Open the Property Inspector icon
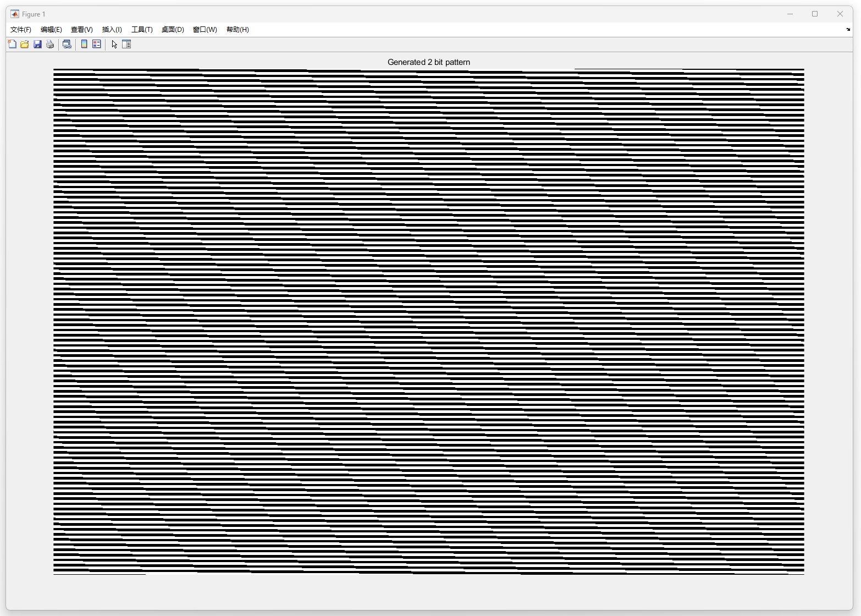The width and height of the screenshot is (861, 616). 126,44
